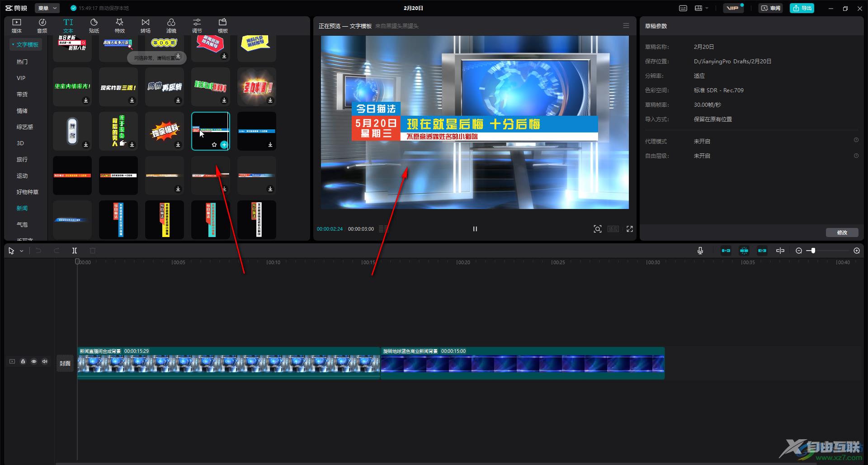Select the 3D template category
Screen dimensions: 868x465
coord(20,143)
